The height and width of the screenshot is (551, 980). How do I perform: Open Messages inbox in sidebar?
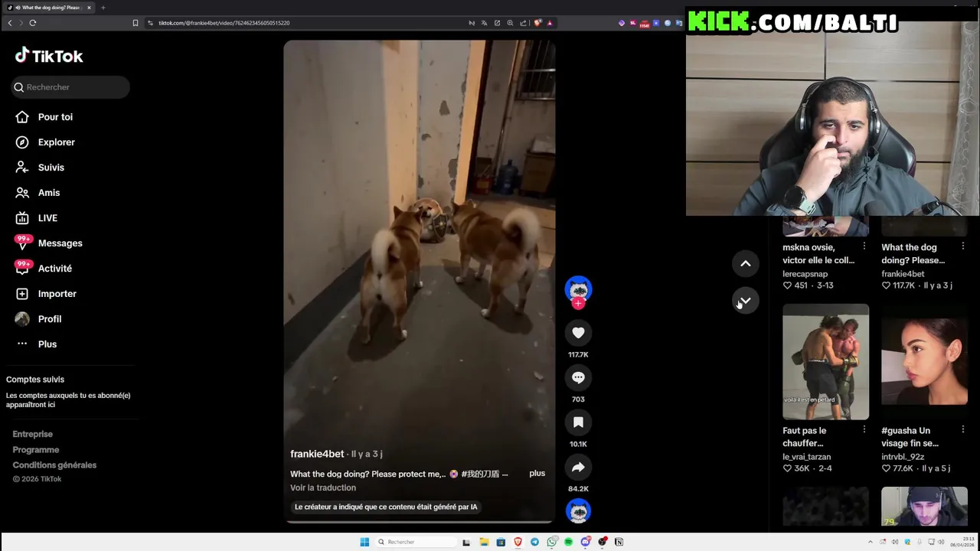point(49,243)
